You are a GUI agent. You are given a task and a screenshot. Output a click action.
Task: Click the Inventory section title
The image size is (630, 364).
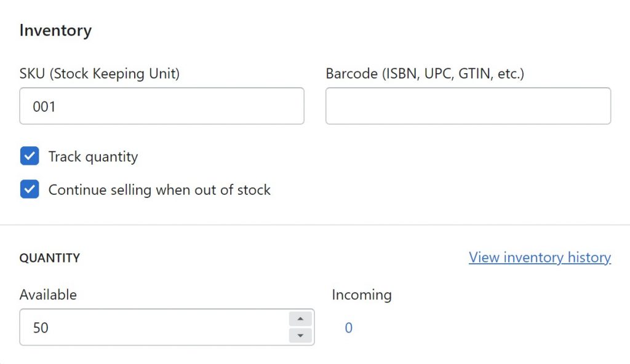point(55,30)
